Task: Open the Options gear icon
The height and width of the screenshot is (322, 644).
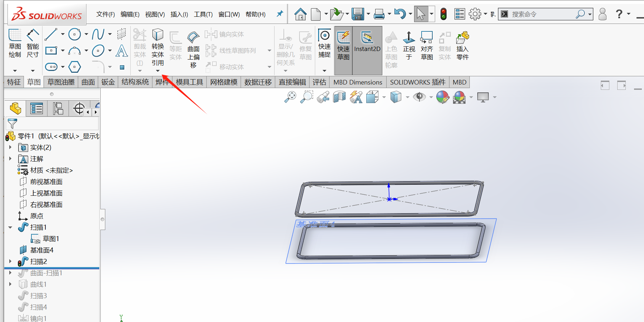Action: (x=475, y=14)
